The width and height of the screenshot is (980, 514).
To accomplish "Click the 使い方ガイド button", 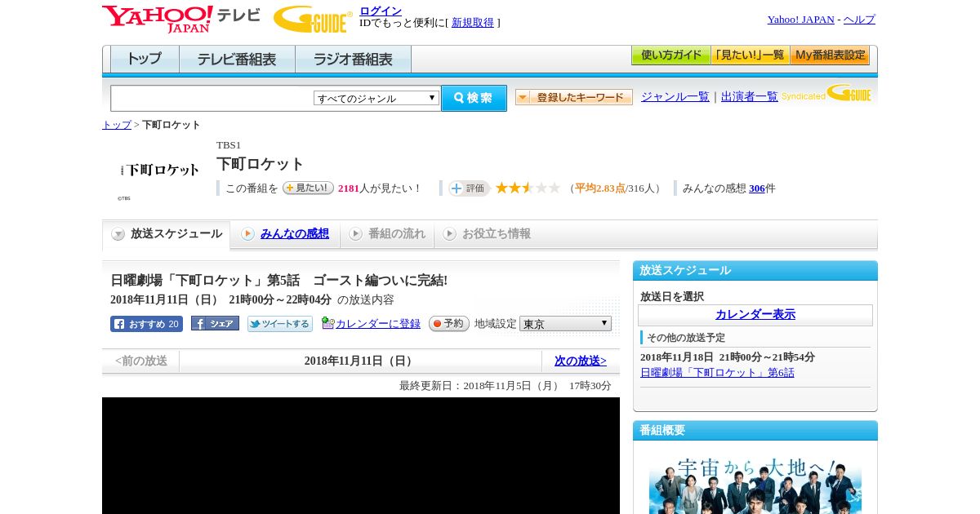I will coord(671,55).
